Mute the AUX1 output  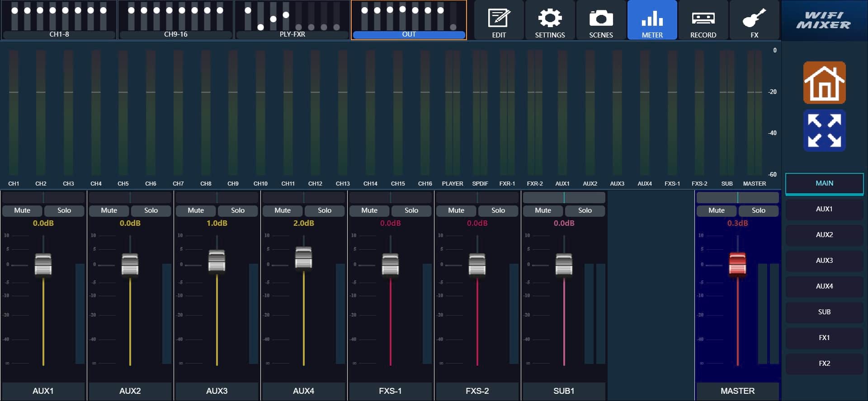(x=22, y=210)
